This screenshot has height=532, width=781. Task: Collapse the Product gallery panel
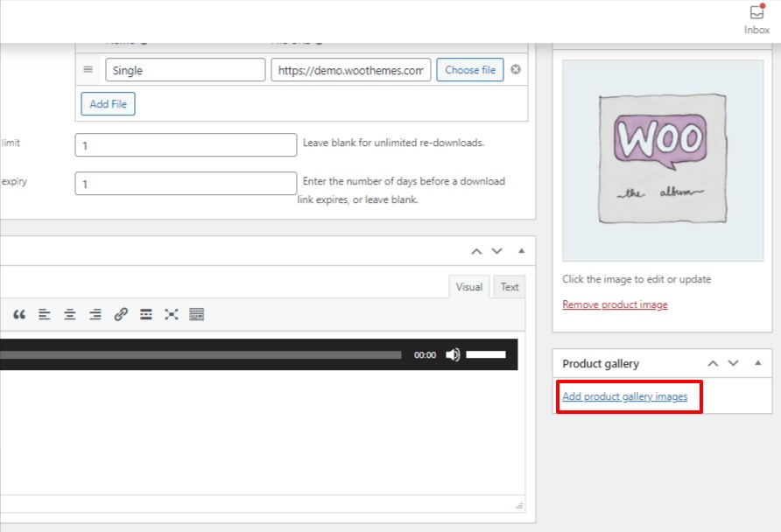(x=756, y=363)
